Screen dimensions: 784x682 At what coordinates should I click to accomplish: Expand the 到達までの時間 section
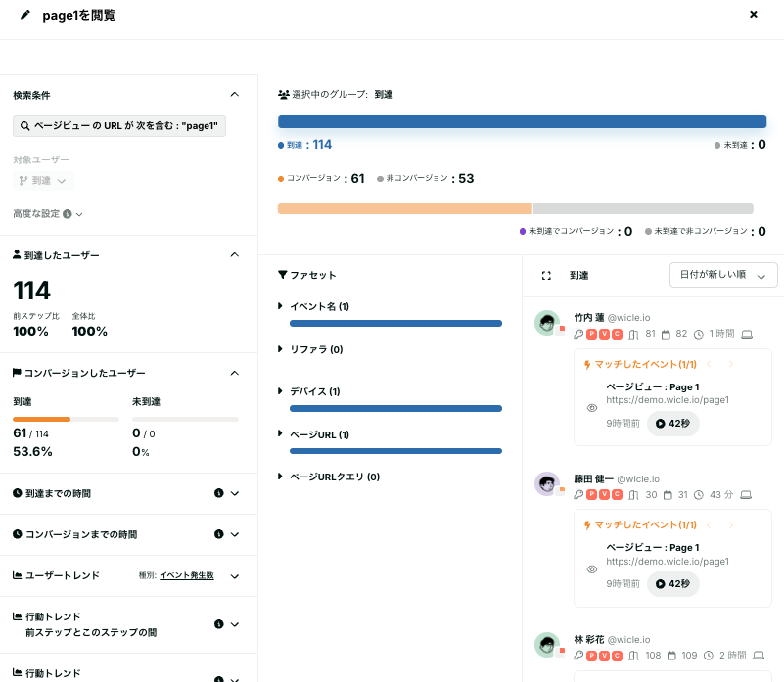(235, 493)
